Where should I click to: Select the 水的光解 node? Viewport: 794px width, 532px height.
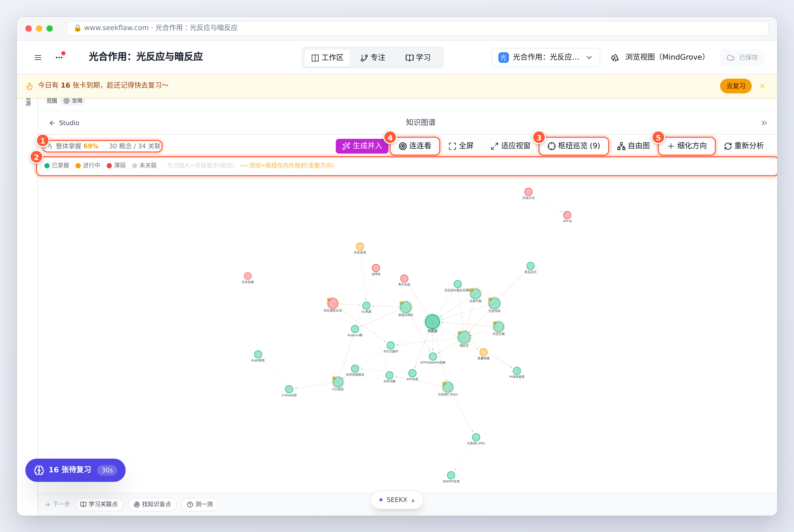pyautogui.click(x=389, y=375)
